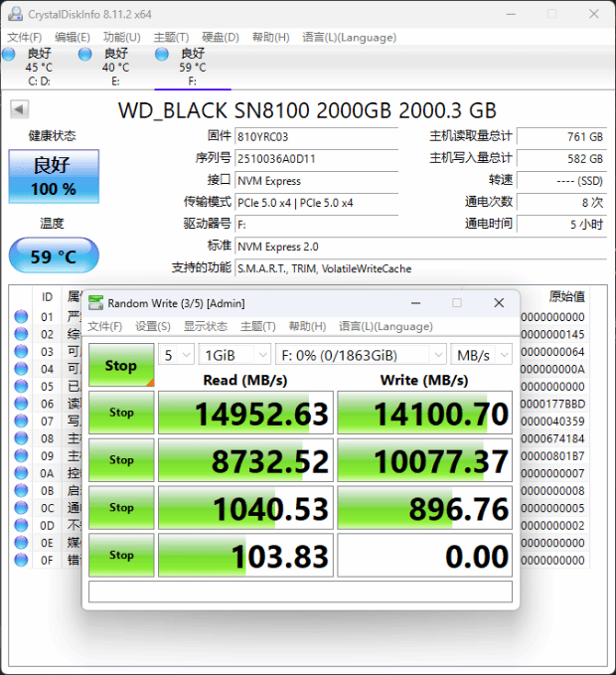Viewport: 616px width, 675px height.
Task: Open 主题(T) menu in CrystalDiskInfo
Action: 171,38
